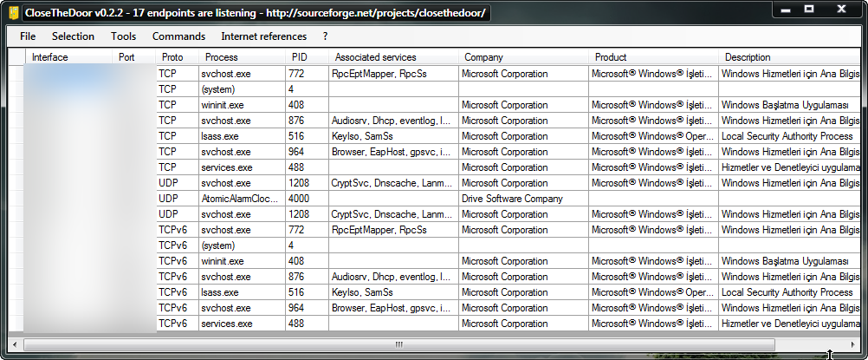Click the horizontal scrollbar thumb
The image size is (868, 360).
(x=399, y=344)
